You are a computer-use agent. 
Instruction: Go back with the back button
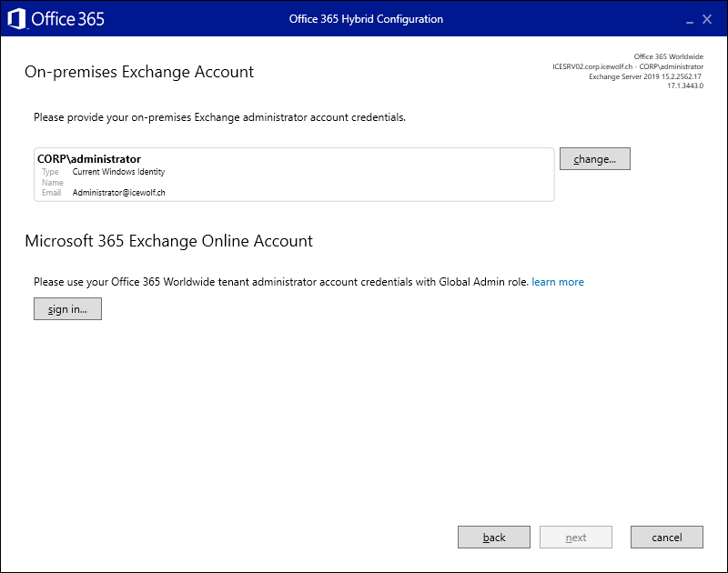click(494, 538)
